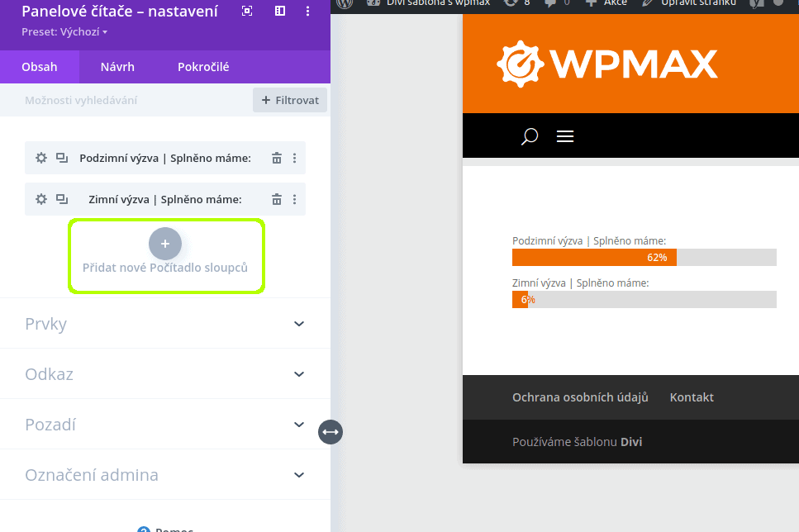Expand the Prvky section
The image size is (799, 532).
[x=165, y=324]
